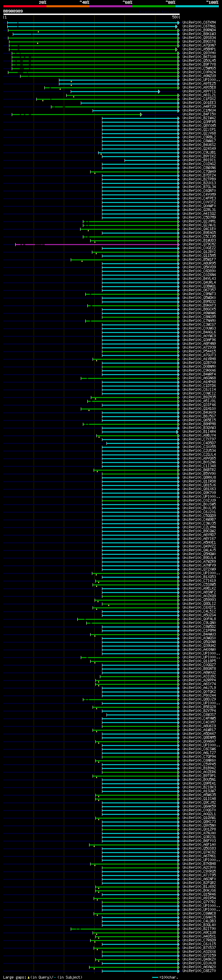Open hit UniRef100_Q9S834
The width and height of the screenshot is (222, 980).
coord(199,38)
